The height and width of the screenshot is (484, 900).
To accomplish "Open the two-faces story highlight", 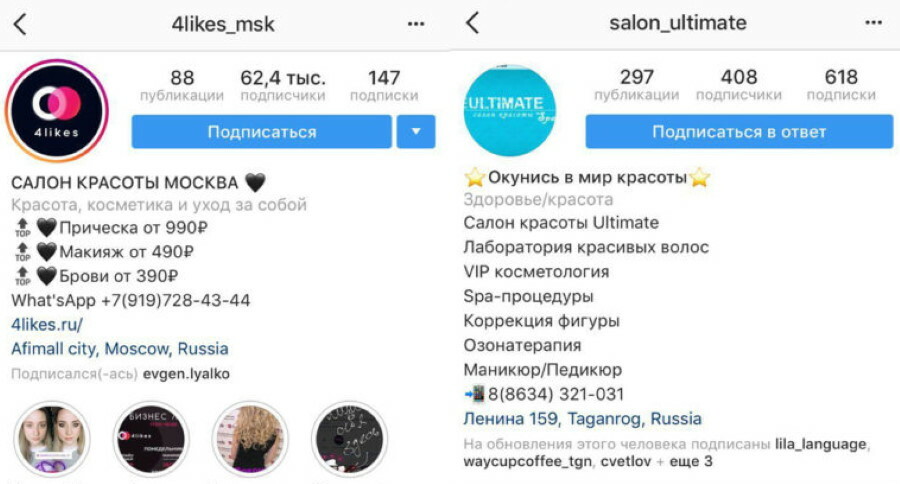I will 52,439.
